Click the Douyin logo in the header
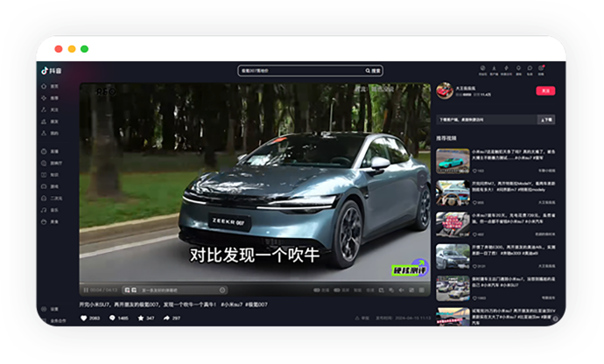This screenshot has width=604, height=364. 52,71
